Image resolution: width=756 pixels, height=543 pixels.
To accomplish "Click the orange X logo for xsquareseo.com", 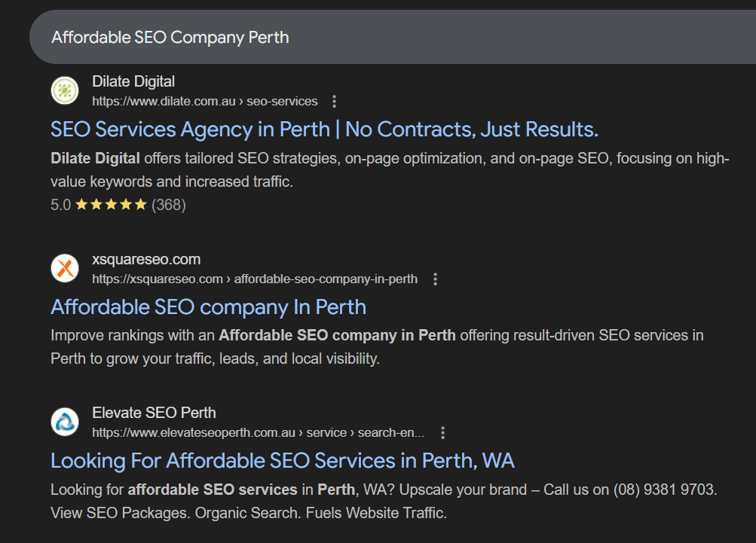I will pyautogui.click(x=64, y=268).
